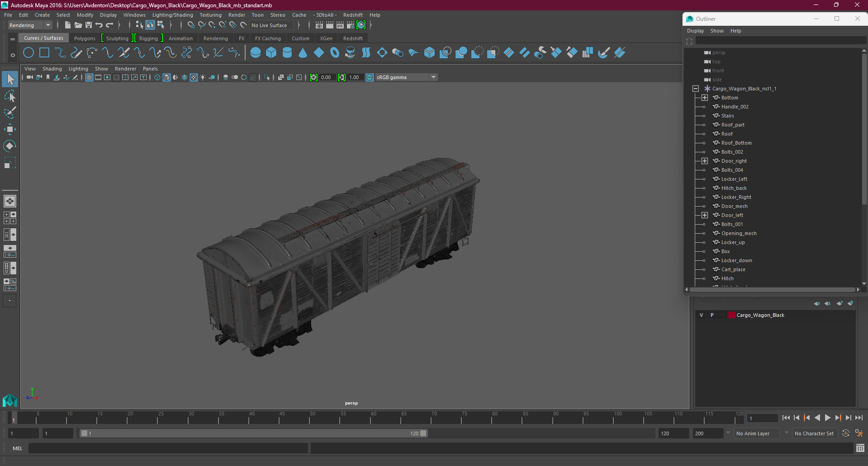Create a NURBS torus from shelf
The height and width of the screenshot is (466, 868).
tap(335, 53)
